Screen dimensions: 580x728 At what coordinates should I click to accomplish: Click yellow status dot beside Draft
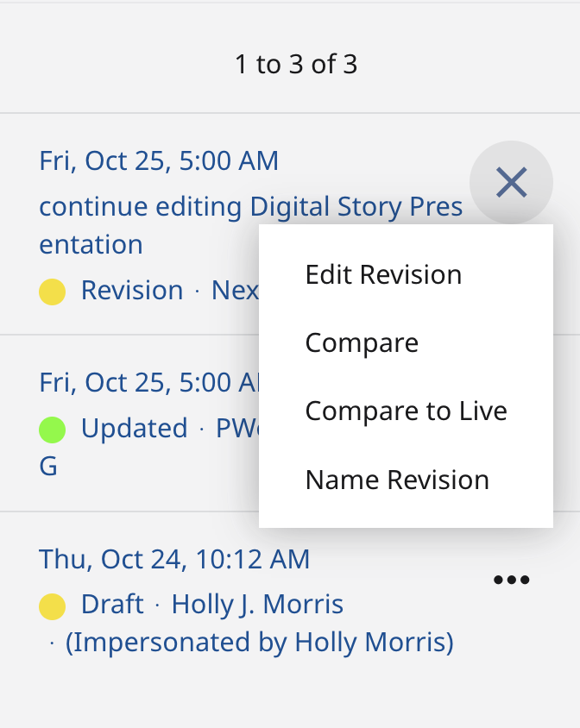click(53, 606)
